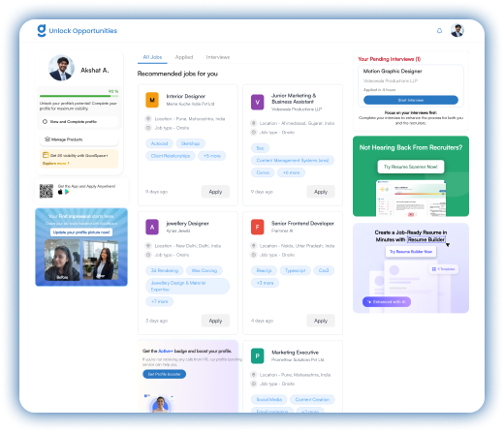Click Update your profile picture now button
The image size is (504, 432).
tap(81, 232)
